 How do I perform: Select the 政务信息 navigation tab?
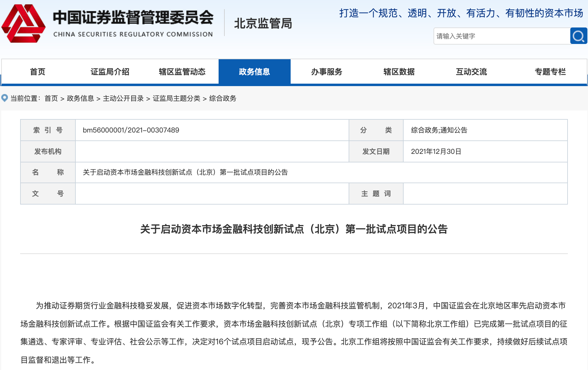click(254, 72)
